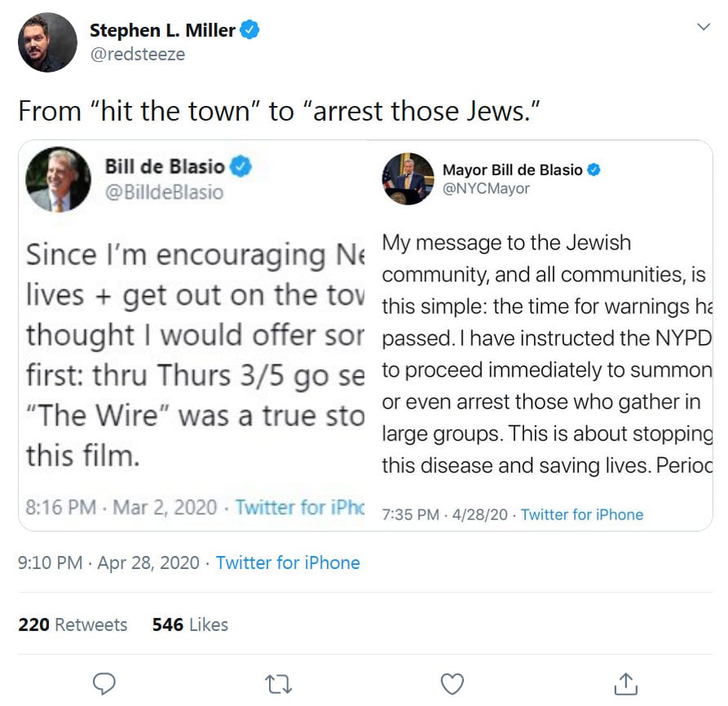View the 546 Likes list

(190, 625)
